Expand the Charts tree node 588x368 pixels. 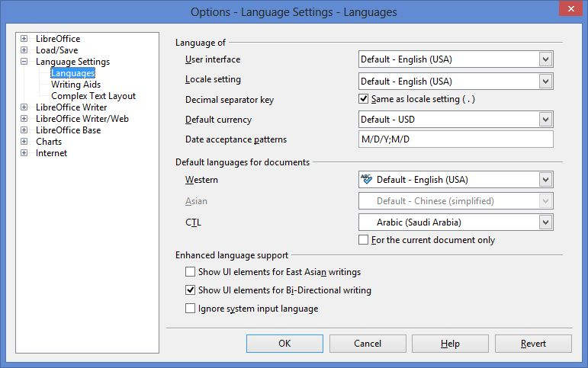[24, 141]
